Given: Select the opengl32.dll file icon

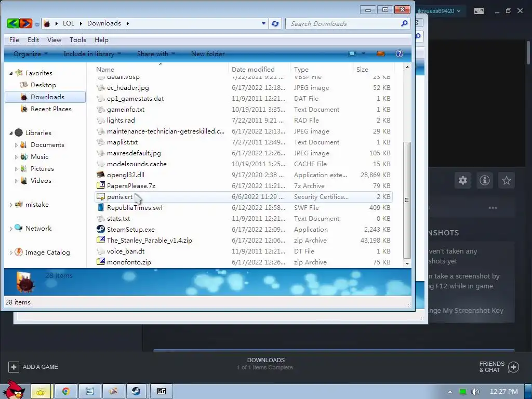Looking at the screenshot, I should coord(101,175).
